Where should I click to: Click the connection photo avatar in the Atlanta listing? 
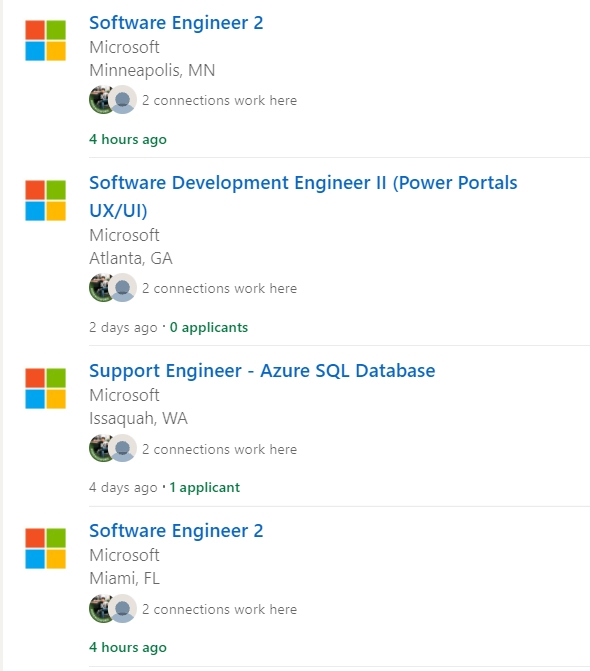pyautogui.click(x=99, y=288)
